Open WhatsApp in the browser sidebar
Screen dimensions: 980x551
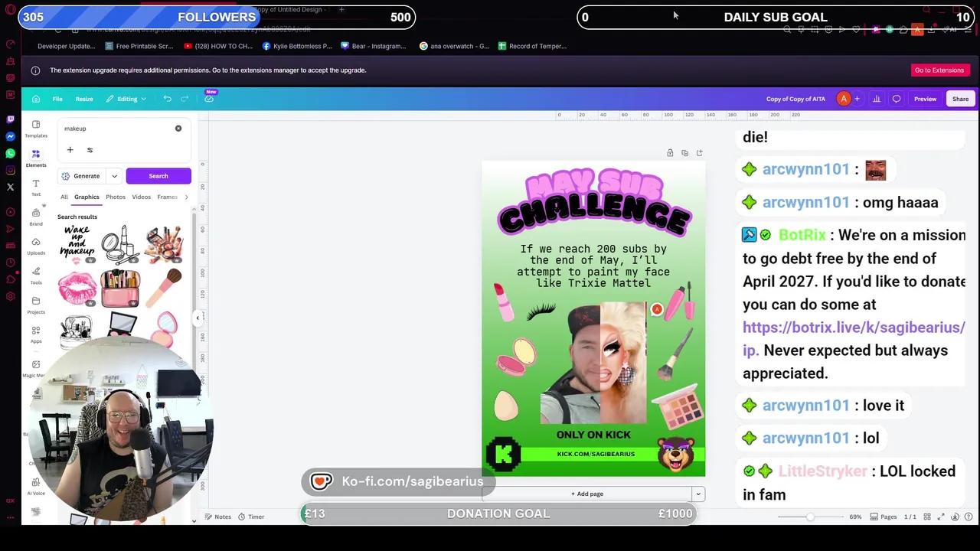point(10,153)
